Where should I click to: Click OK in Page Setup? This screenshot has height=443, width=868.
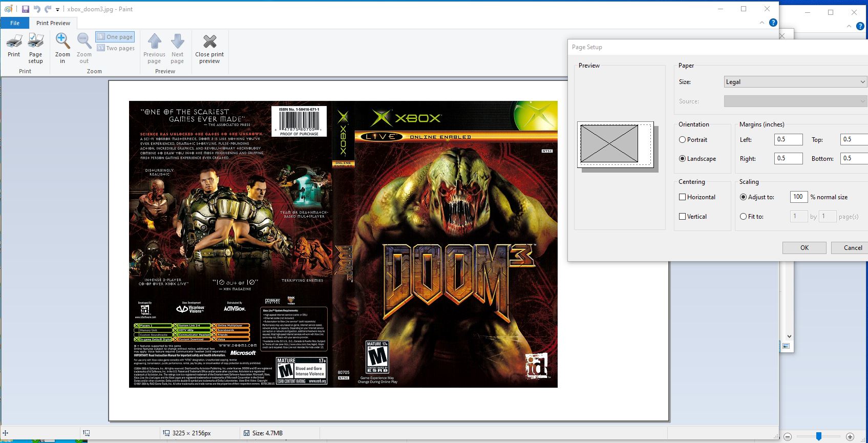pos(805,248)
